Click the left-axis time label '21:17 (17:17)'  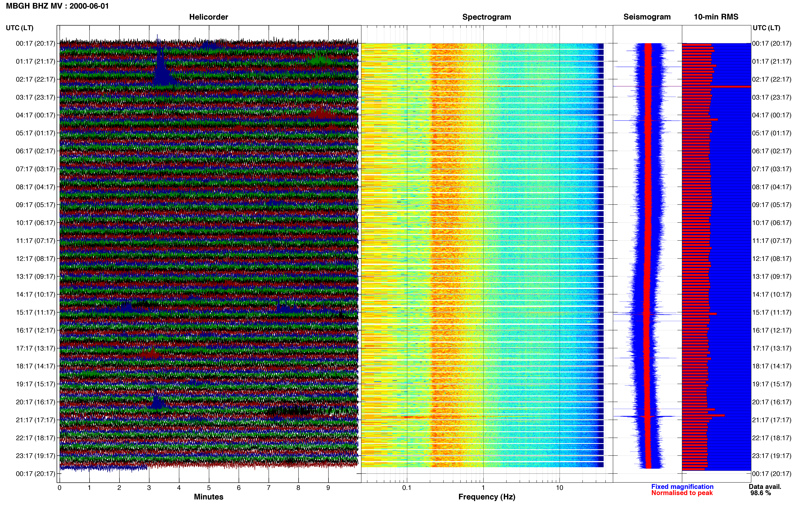[x=36, y=420]
